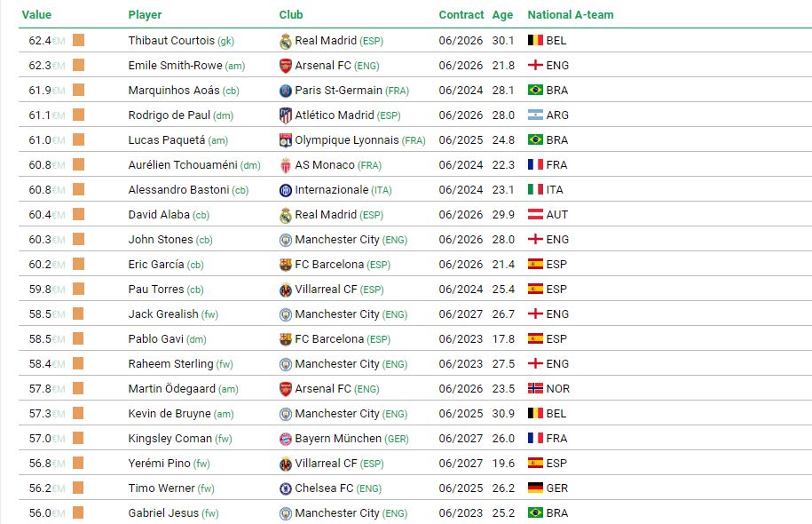Click the Olympique Lyonnais club badge
812x524 pixels.
click(x=286, y=140)
